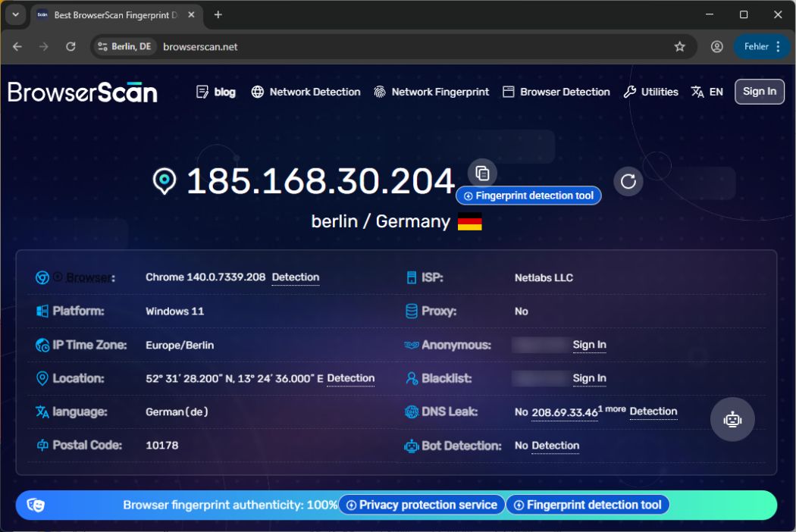Copy the IP address with copy icon
Screen dimensions: 796x532
482,173
